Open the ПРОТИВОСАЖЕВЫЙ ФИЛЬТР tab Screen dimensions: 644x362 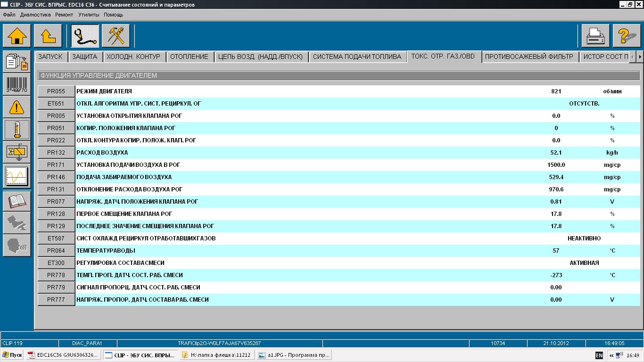(529, 57)
